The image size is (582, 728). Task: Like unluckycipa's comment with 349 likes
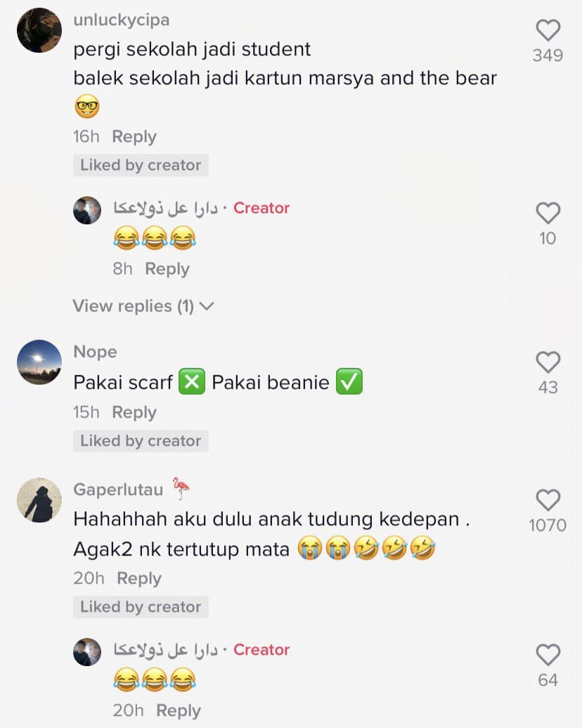[x=548, y=31]
